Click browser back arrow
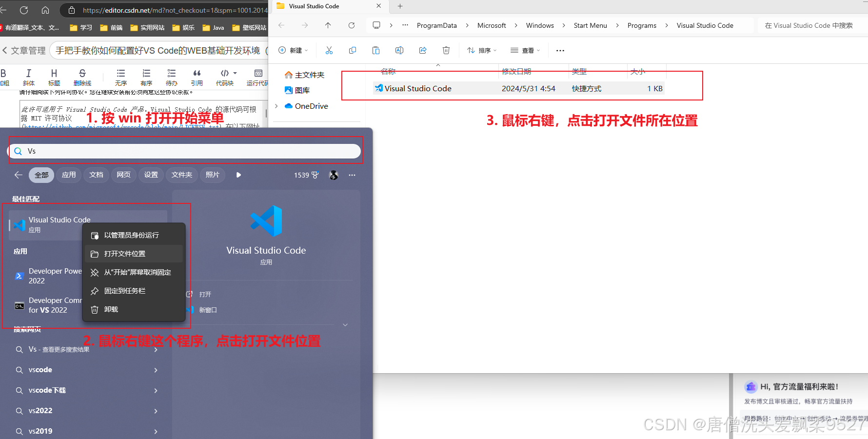Image resolution: width=868 pixels, height=439 pixels. [x=2, y=10]
